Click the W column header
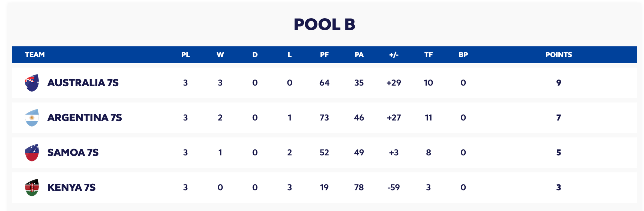This screenshot has width=644, height=211. click(x=220, y=55)
